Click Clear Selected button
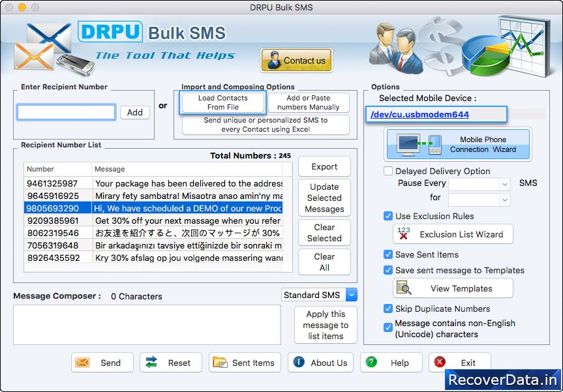 tap(324, 233)
